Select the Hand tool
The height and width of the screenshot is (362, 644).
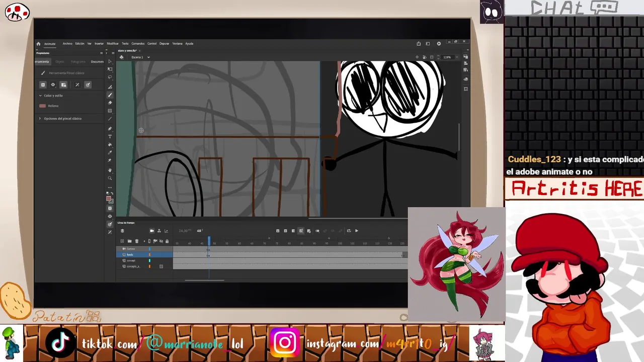(110, 170)
